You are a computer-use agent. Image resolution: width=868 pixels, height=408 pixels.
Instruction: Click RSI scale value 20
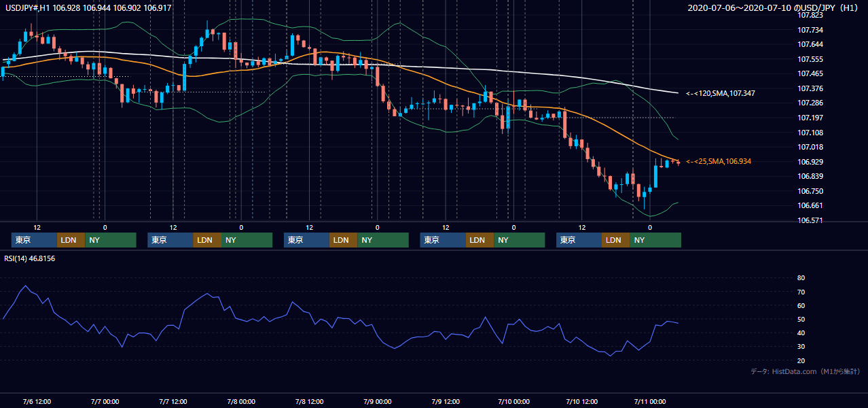[x=801, y=360]
